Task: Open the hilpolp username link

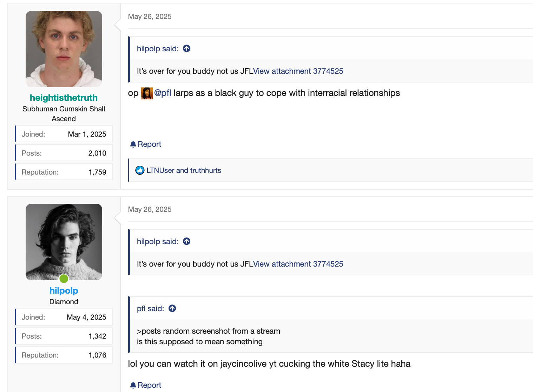Action: tap(64, 290)
